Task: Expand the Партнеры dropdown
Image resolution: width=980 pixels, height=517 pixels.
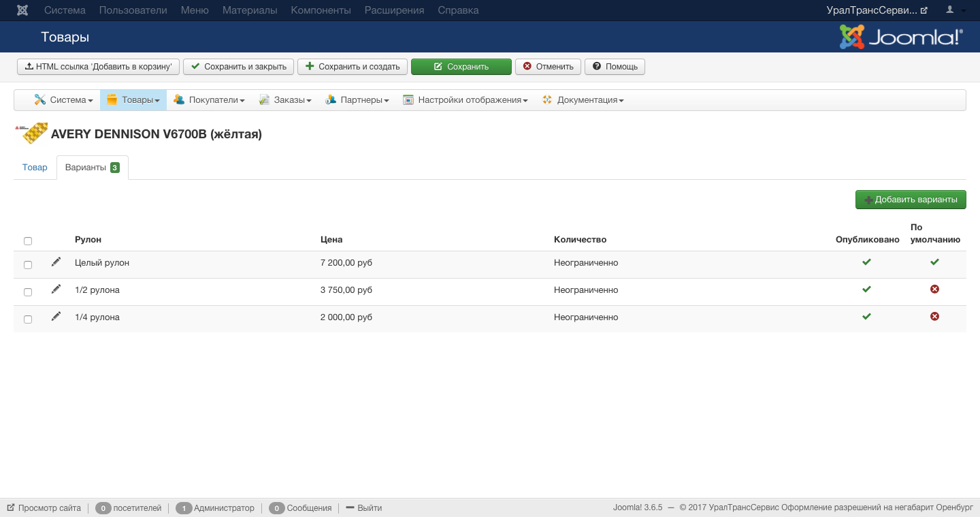Action: pyautogui.click(x=357, y=100)
